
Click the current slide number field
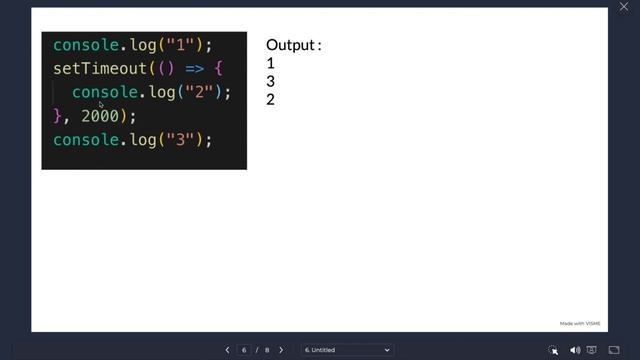(x=244, y=350)
